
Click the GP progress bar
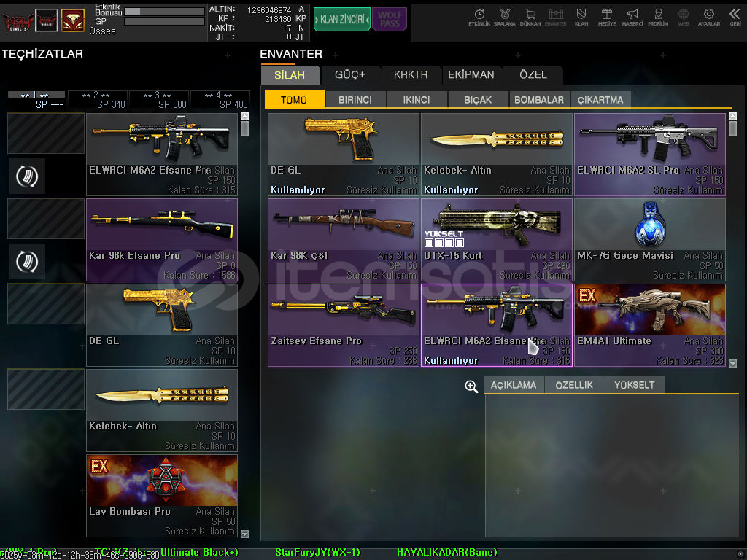click(164, 21)
